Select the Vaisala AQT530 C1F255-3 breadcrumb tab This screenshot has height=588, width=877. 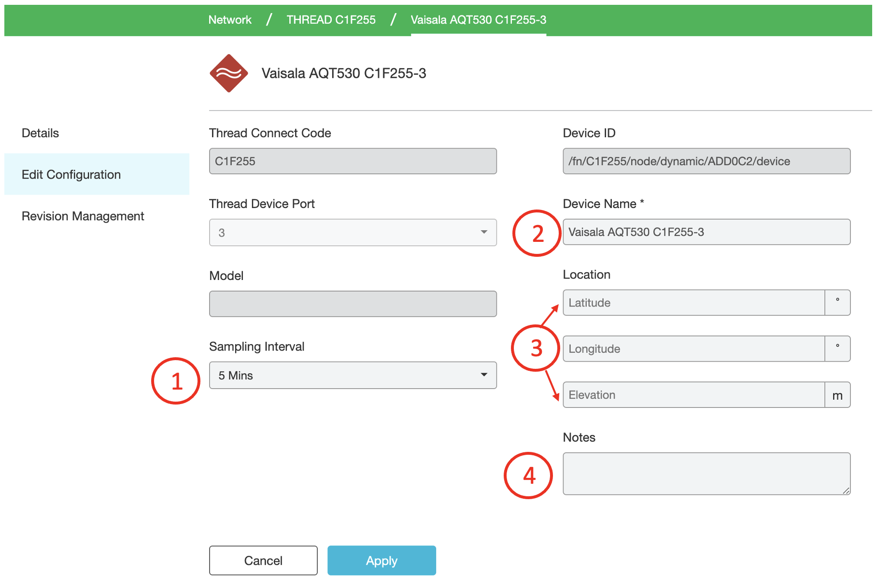pos(478,20)
